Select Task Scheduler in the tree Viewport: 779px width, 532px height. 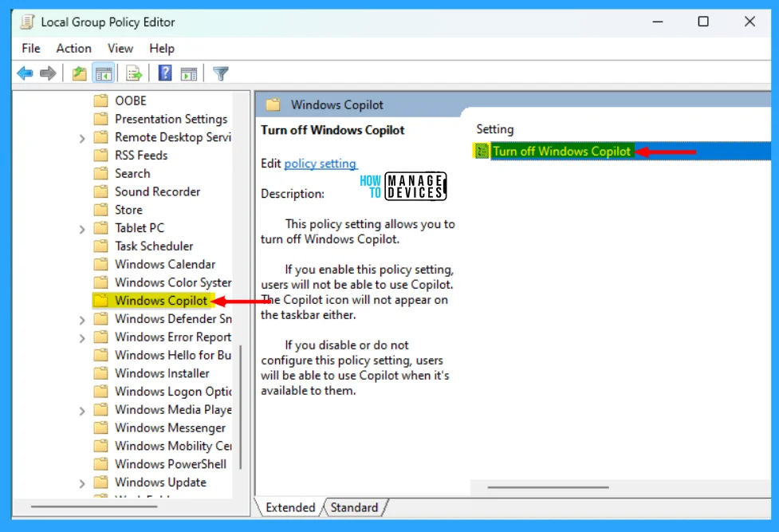click(x=154, y=246)
